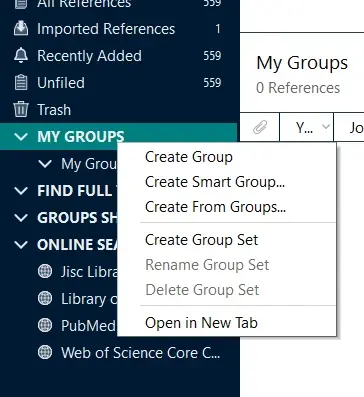Collapse the GROUPS SHARED section chevron
Screen dimensions: 364x397
pyautogui.click(x=21, y=218)
